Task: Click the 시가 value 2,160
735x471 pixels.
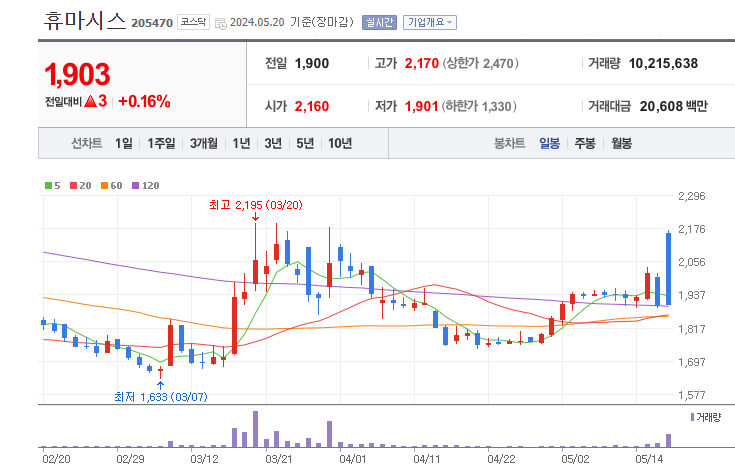Action: coord(312,106)
